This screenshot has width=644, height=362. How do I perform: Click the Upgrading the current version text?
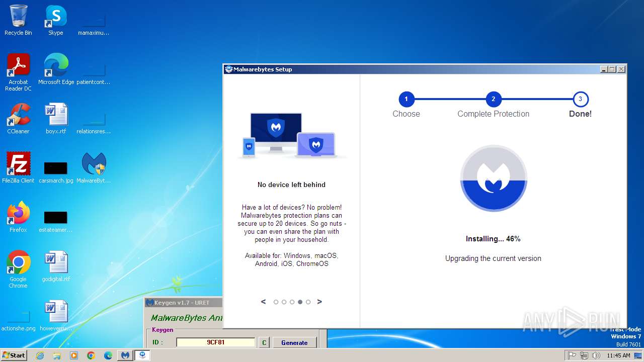coord(493,258)
